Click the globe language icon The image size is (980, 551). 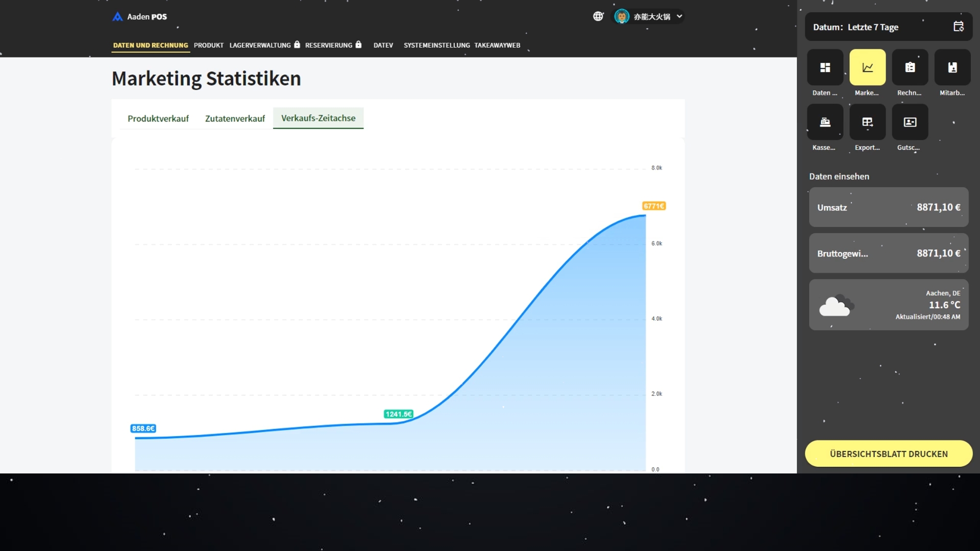point(598,16)
